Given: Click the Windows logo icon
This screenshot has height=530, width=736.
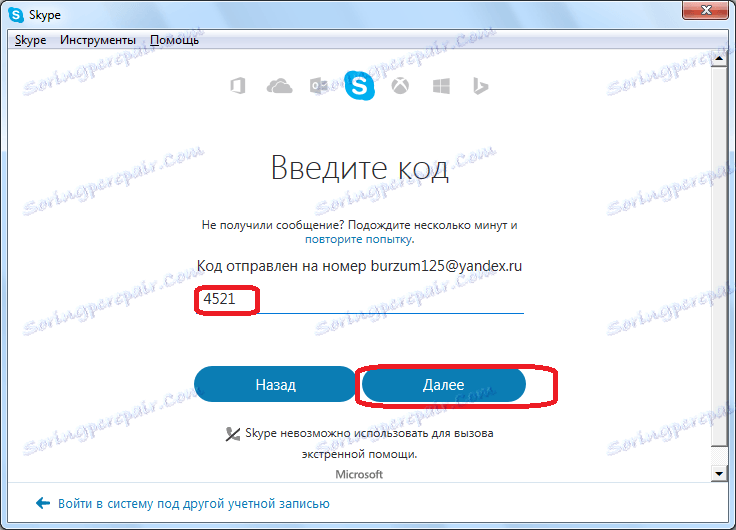Looking at the screenshot, I should pos(441,86).
